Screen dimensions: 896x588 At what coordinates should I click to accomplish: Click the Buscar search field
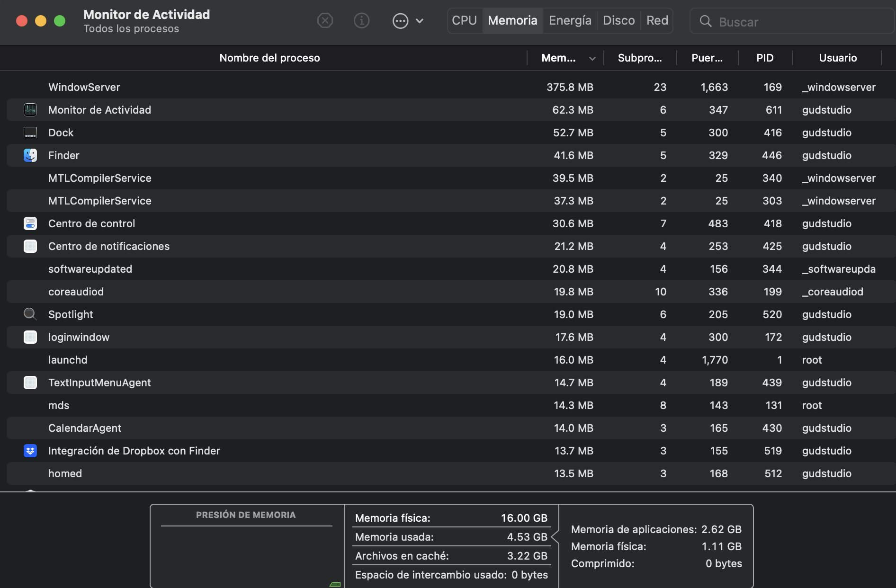796,22
